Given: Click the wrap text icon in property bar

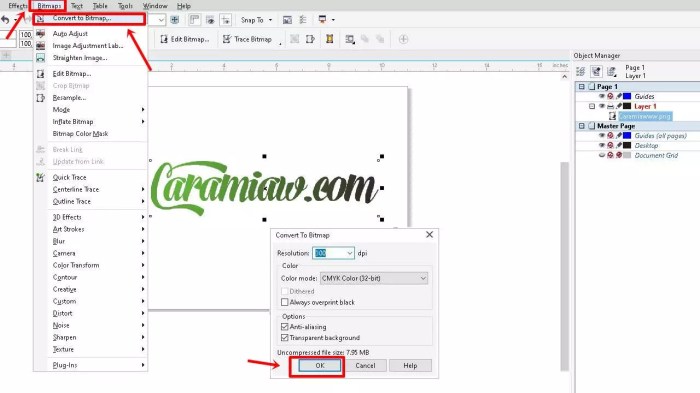Looking at the screenshot, I should pyautogui.click(x=350, y=39).
